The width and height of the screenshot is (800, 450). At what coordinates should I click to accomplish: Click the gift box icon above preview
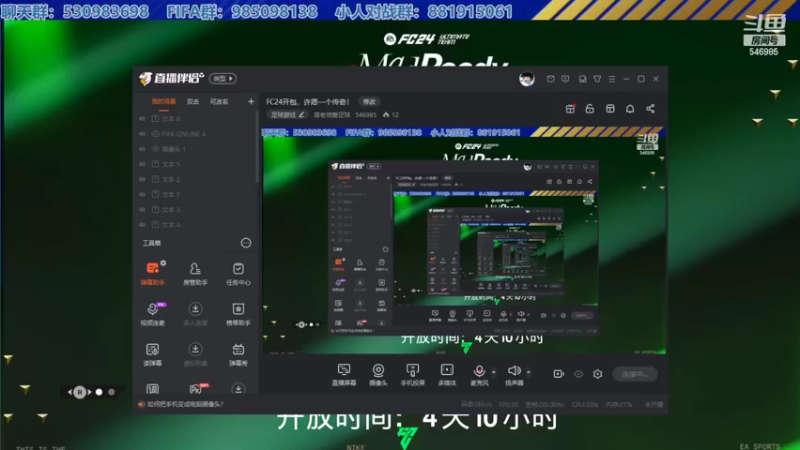[570, 109]
